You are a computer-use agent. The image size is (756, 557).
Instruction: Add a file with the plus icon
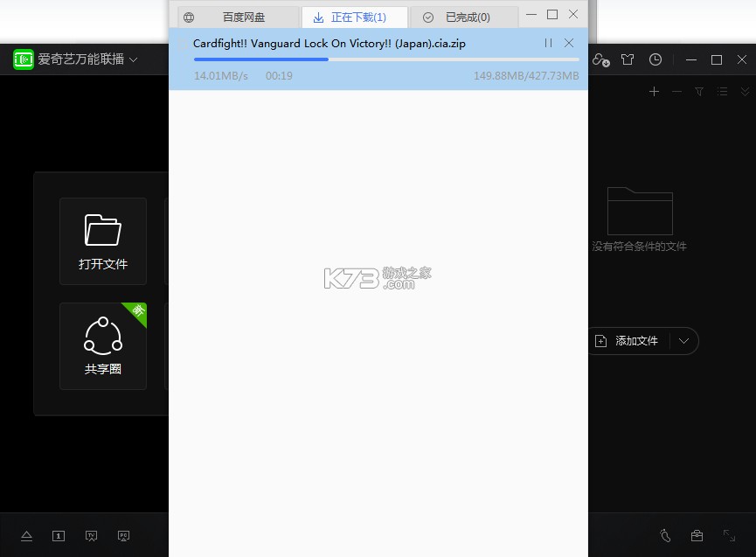(x=654, y=91)
